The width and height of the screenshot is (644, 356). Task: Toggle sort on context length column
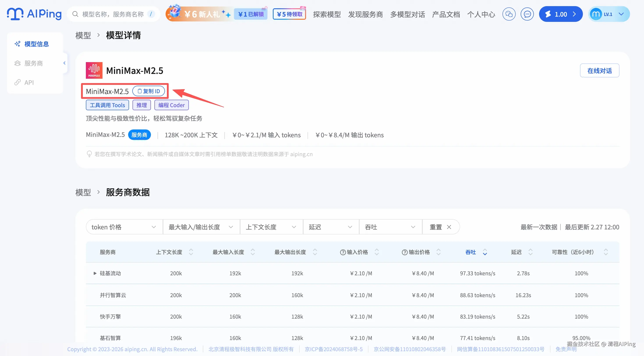point(191,252)
